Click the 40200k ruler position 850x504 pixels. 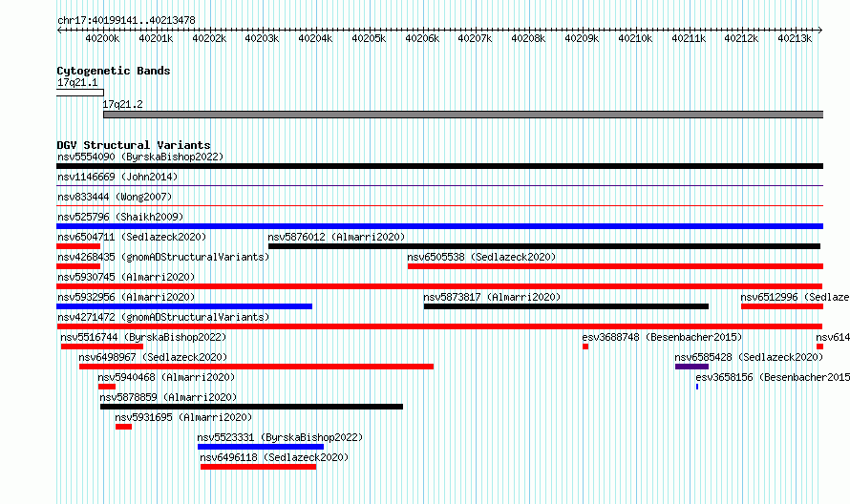[102, 38]
